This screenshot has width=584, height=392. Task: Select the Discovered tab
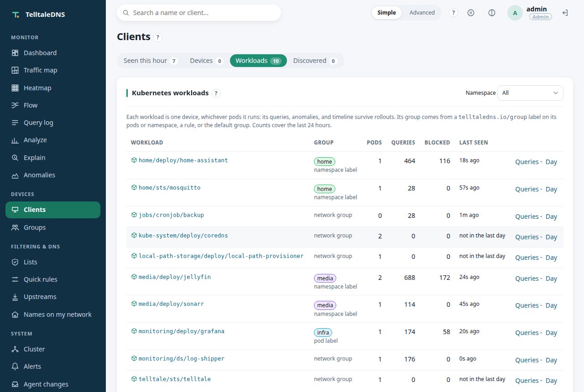[315, 61]
